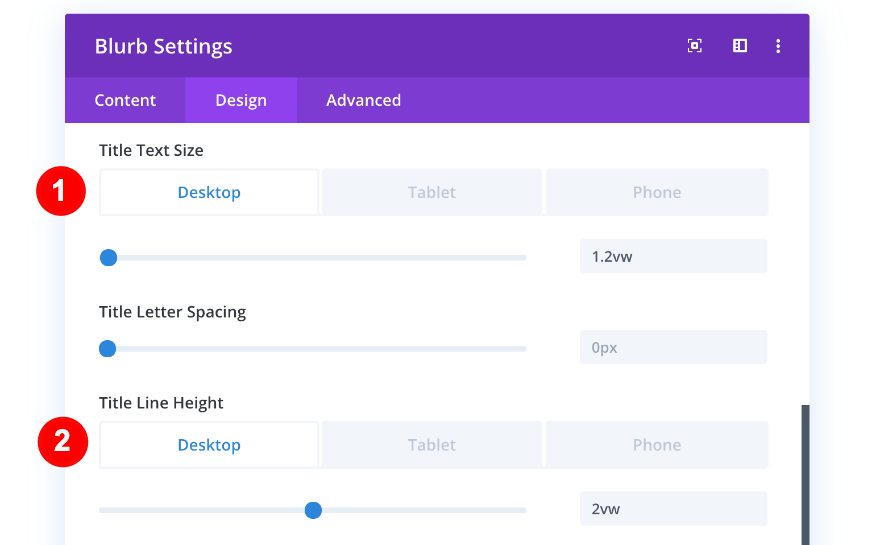Image resolution: width=880 pixels, height=545 pixels.
Task: Click the 1.2vw text size field
Action: (673, 256)
